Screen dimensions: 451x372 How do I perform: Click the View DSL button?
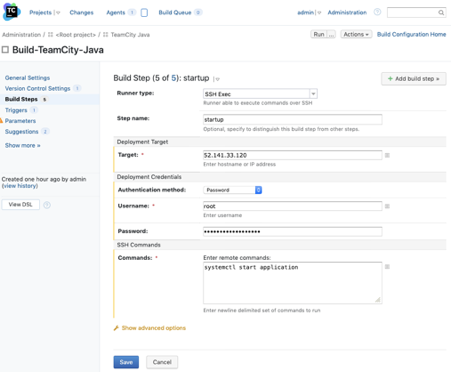(21, 205)
